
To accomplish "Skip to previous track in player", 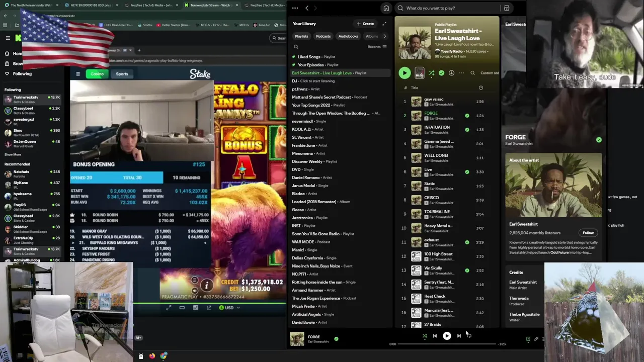I will (x=435, y=336).
